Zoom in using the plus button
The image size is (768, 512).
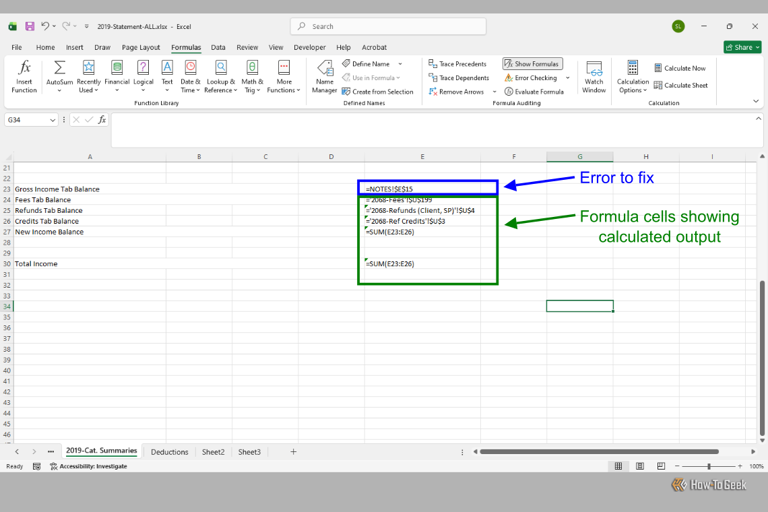coord(740,466)
